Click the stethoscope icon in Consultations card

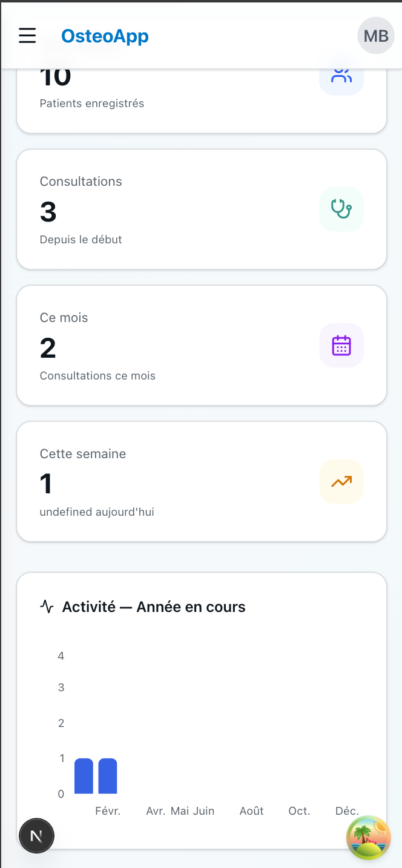[x=341, y=209]
